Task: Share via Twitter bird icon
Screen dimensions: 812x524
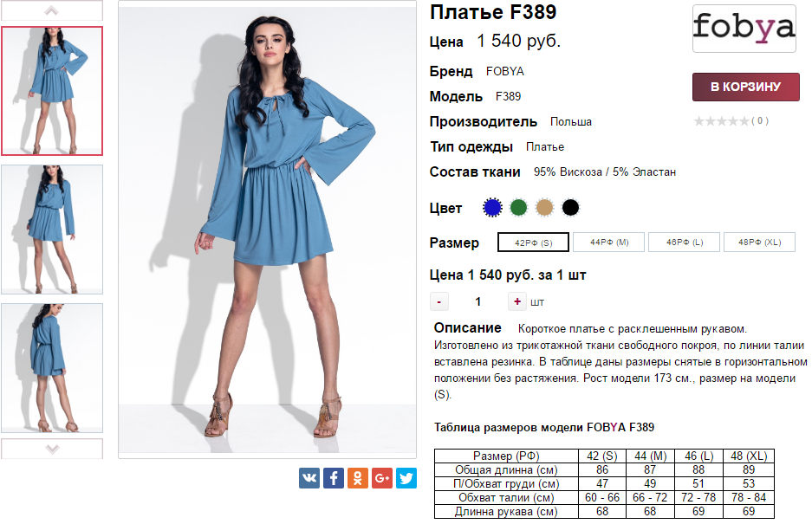Action: [x=406, y=478]
